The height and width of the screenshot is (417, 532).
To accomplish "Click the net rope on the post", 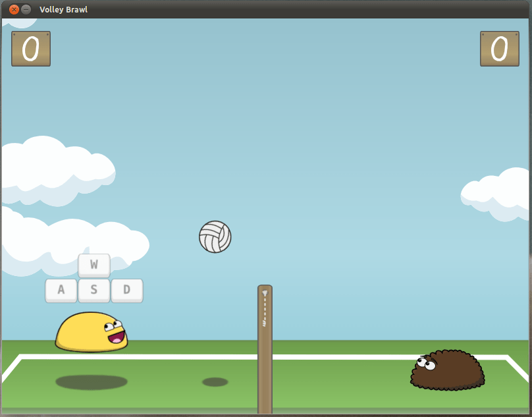I will pos(265,308).
